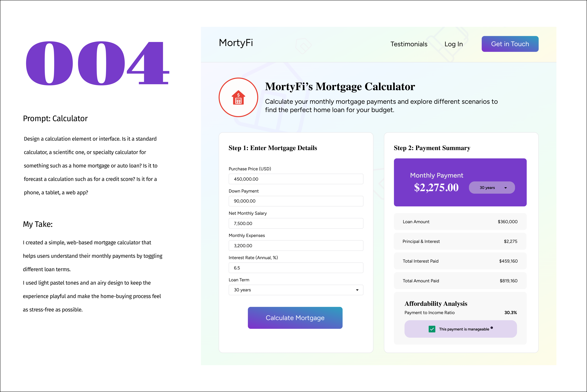587x392 pixels.
Task: Select the Total Interest Paid row
Action: [460, 261]
